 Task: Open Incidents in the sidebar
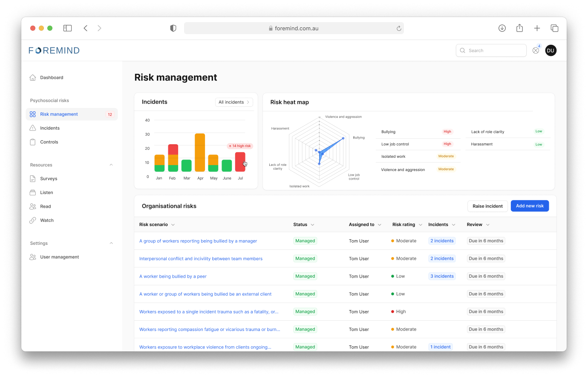(x=50, y=128)
